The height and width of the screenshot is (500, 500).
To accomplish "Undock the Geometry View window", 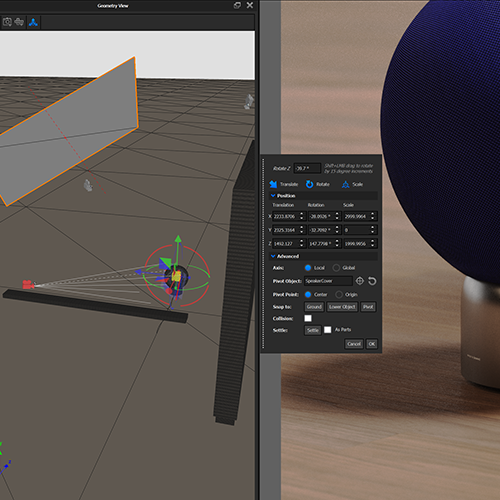I will click(237, 5).
